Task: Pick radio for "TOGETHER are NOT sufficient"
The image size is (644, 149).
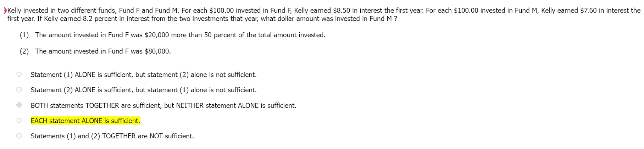Action: pos(19,136)
